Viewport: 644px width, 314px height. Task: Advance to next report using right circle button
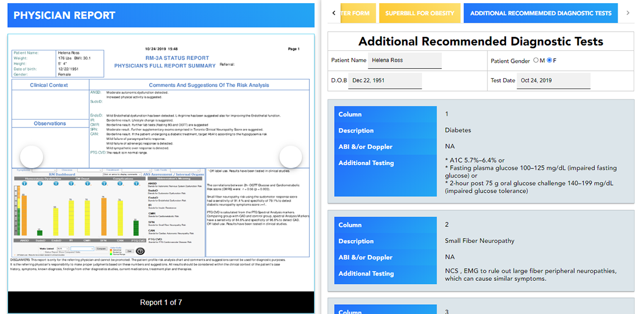[290, 157]
